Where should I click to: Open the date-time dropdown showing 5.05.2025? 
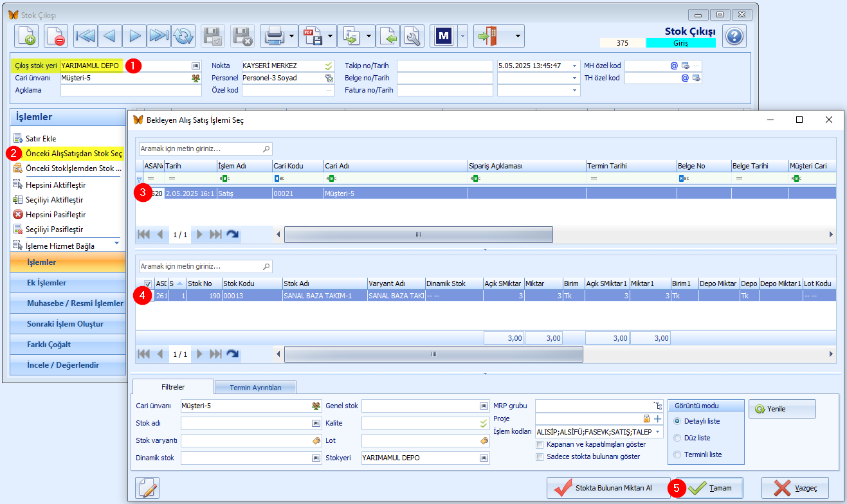[574, 66]
